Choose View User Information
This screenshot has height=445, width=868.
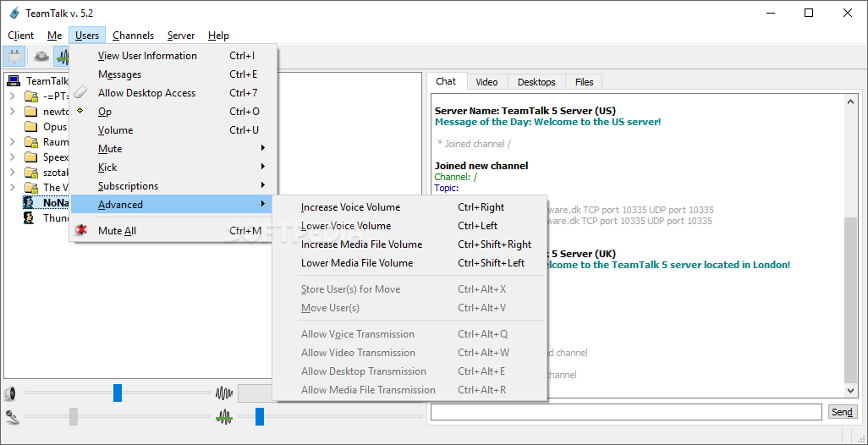173,55
